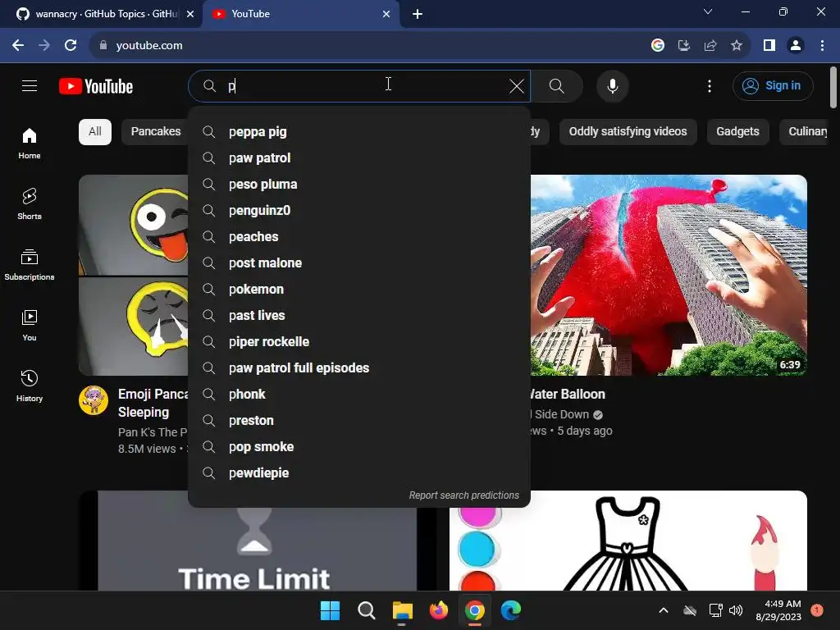Go to Home in the sidebar
The width and height of the screenshot is (840, 630).
(30, 143)
